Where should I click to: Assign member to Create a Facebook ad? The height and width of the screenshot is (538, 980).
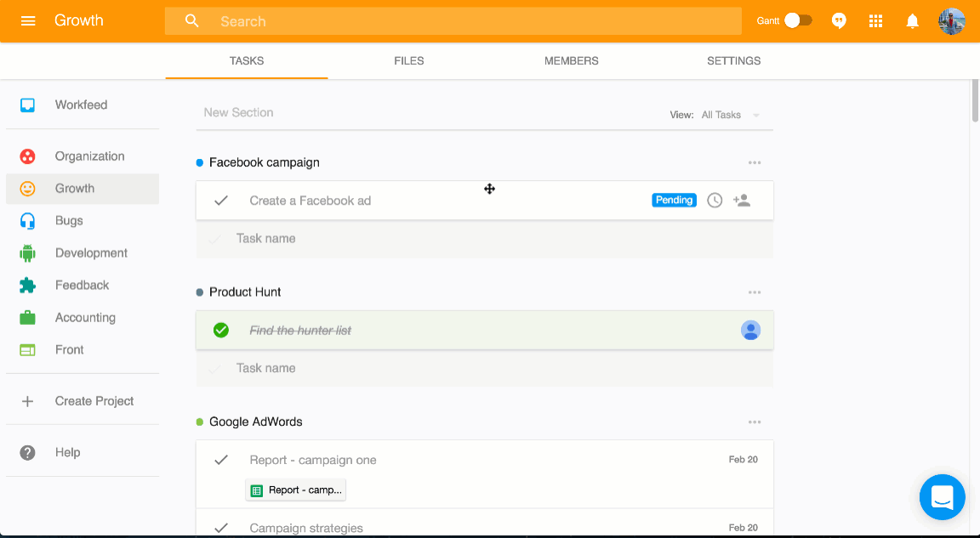(742, 201)
